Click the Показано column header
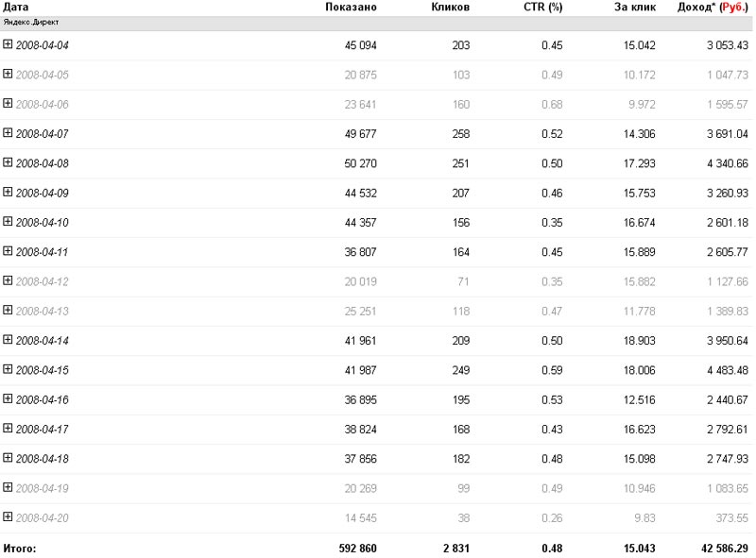This screenshot has height=558, width=756. coord(351,7)
